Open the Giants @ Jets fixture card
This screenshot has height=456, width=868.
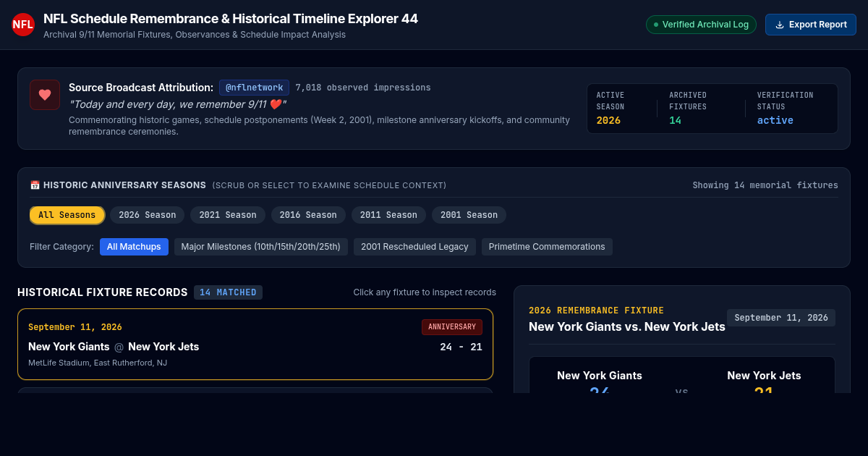click(255, 345)
